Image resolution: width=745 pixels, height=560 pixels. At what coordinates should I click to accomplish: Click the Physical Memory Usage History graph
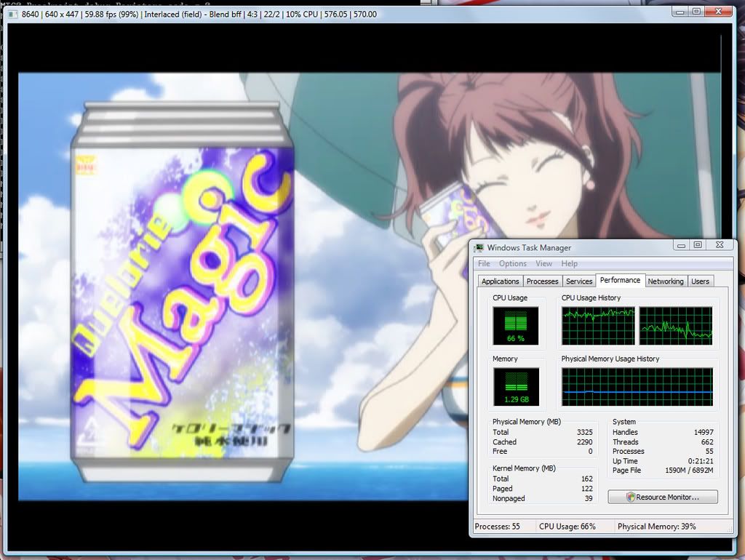point(637,387)
